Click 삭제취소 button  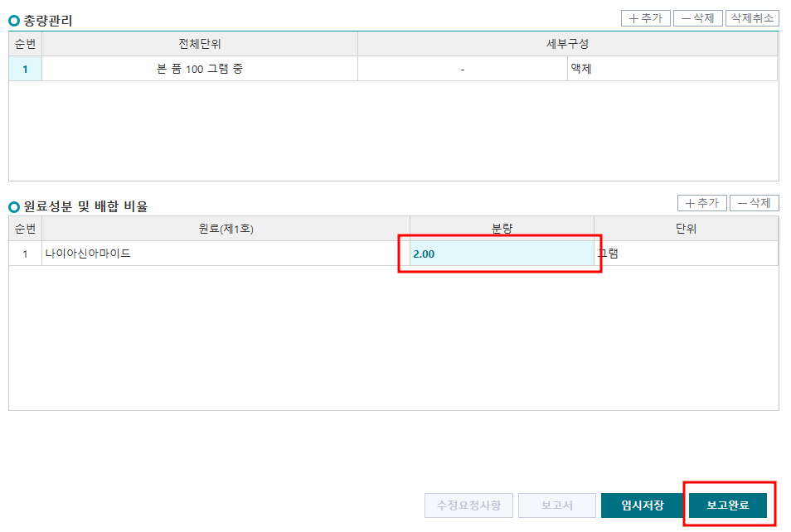(752, 18)
